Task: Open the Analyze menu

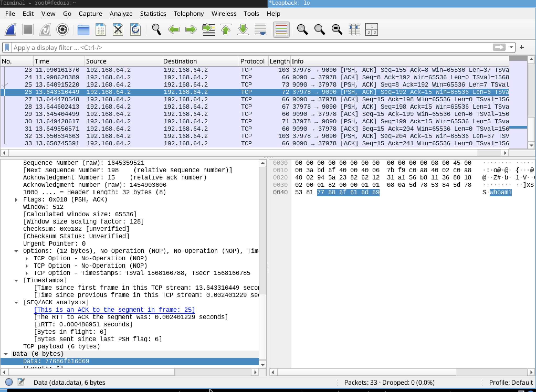Action: [x=121, y=14]
